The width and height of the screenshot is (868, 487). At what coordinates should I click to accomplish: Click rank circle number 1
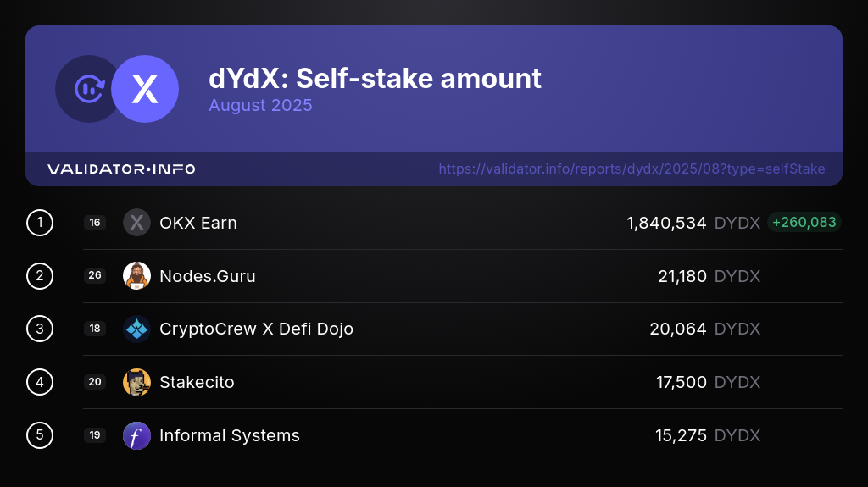coord(40,223)
